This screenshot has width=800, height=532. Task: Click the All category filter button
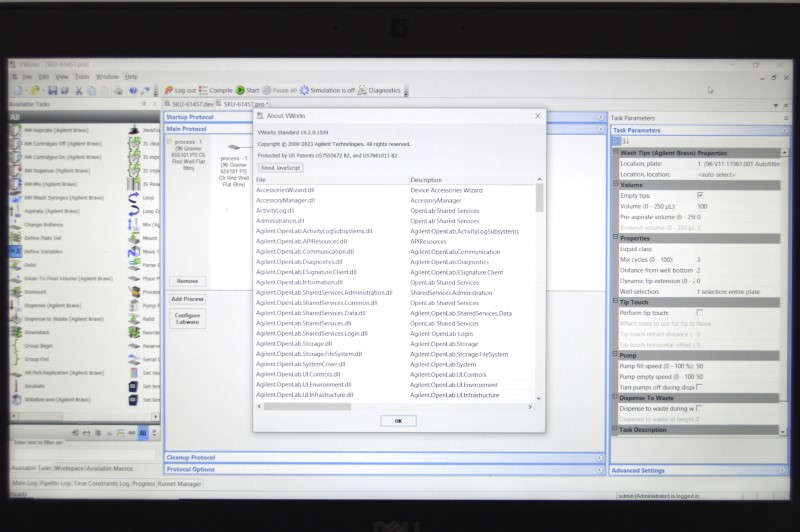[143, 433]
